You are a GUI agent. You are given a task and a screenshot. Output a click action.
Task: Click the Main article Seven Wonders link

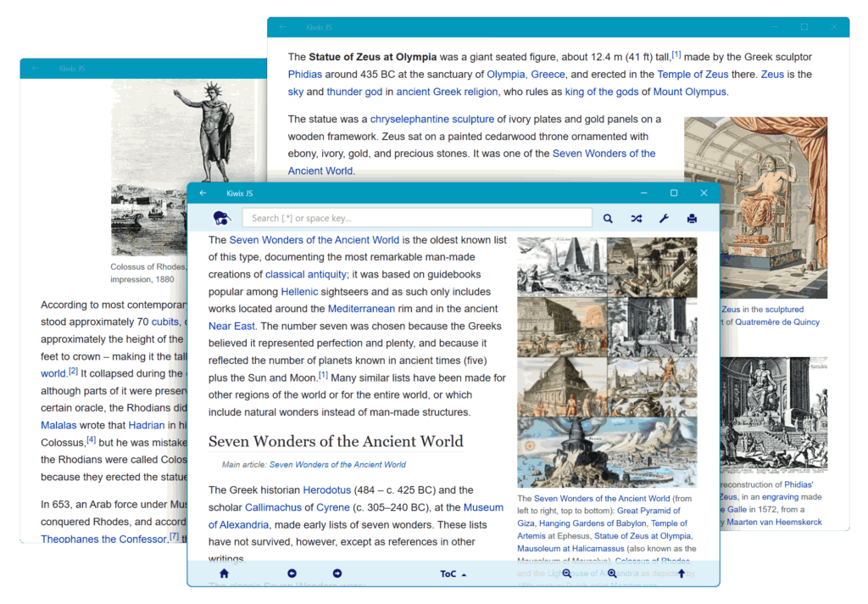tap(337, 465)
